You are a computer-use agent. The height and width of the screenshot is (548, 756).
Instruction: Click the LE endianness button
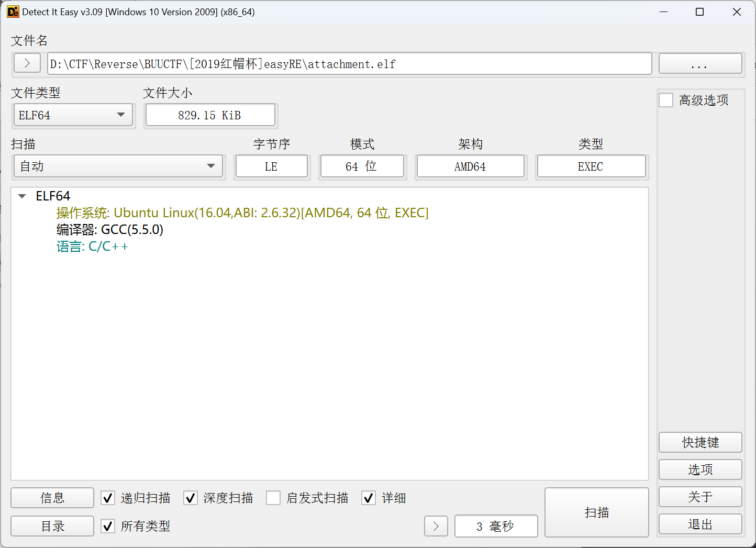271,166
